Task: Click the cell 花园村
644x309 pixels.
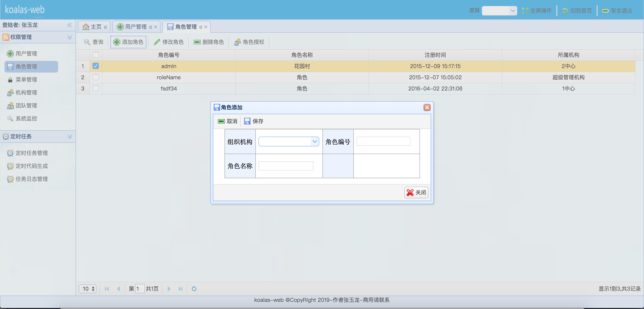Action: (302, 66)
